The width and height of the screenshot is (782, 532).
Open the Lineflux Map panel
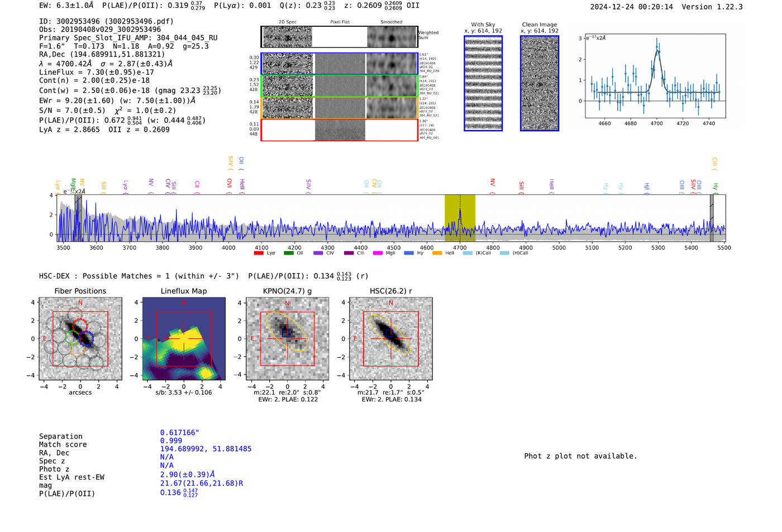coord(184,339)
